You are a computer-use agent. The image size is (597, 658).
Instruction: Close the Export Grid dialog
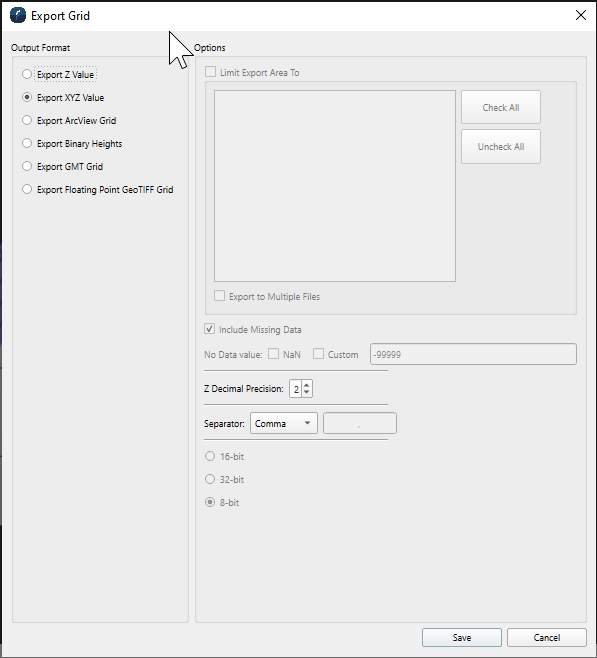click(x=581, y=16)
